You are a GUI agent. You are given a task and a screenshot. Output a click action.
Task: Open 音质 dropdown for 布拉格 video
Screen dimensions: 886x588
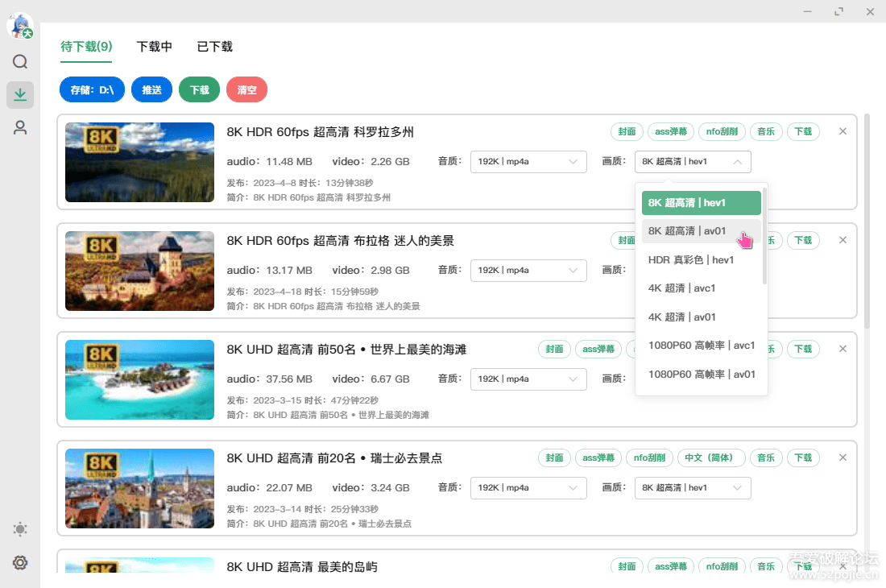click(x=528, y=271)
